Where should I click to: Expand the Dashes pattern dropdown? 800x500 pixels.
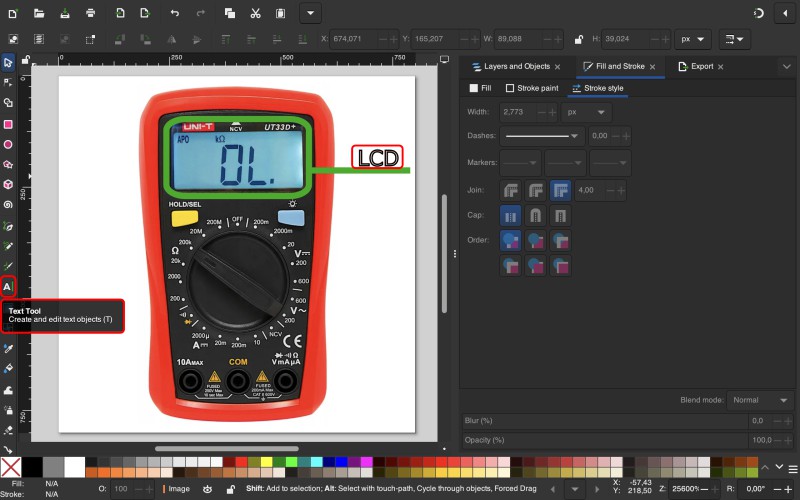(542, 135)
